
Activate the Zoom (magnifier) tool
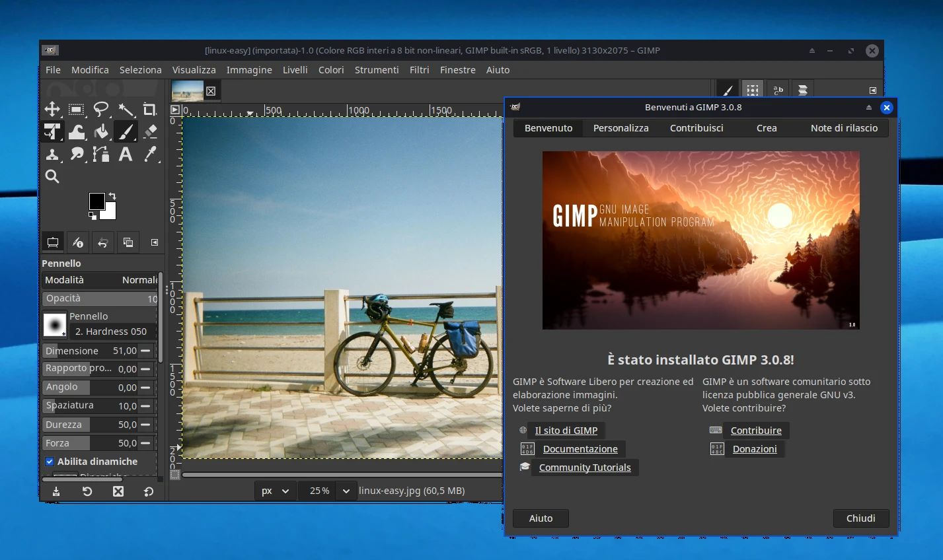(52, 176)
